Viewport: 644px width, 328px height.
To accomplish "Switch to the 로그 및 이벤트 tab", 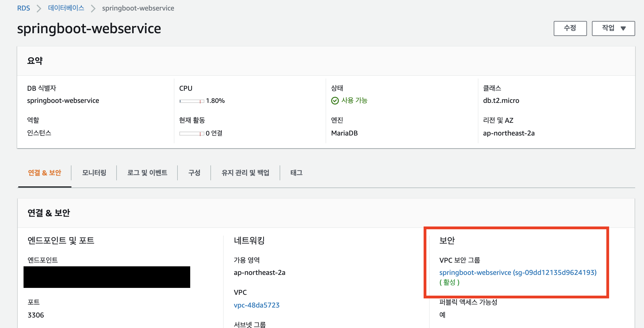I will pos(147,173).
